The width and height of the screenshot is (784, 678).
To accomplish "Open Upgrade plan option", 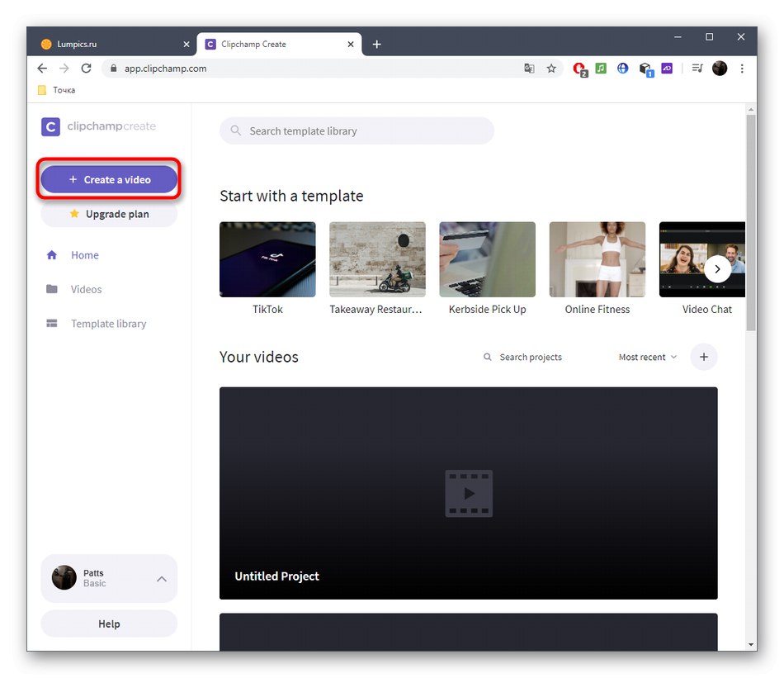I will click(x=109, y=214).
